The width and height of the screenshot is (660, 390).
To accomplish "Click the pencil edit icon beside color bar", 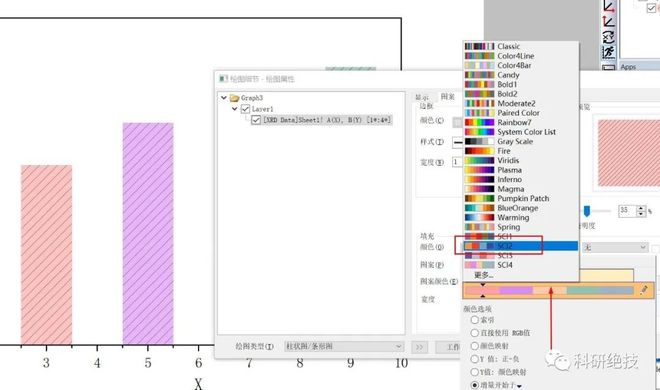I will [644, 290].
